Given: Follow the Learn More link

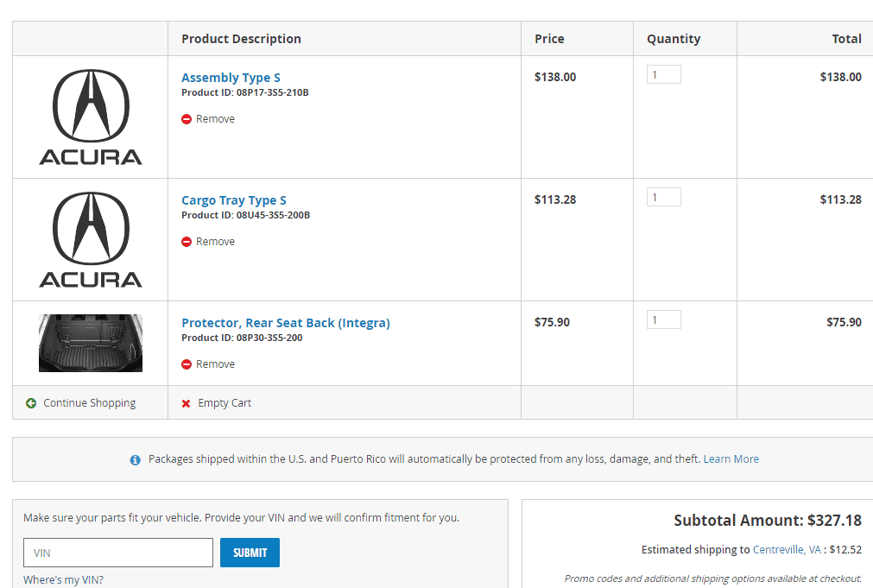Looking at the screenshot, I should pyautogui.click(x=731, y=459).
